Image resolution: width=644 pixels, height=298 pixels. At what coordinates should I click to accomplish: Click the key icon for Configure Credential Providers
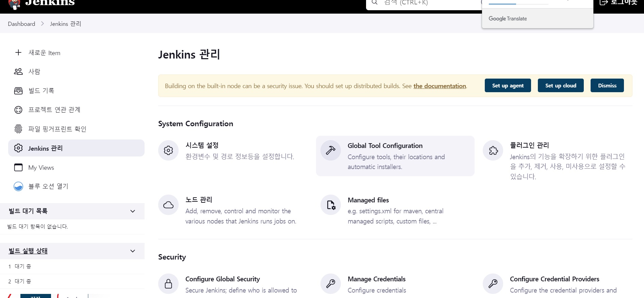(x=493, y=284)
